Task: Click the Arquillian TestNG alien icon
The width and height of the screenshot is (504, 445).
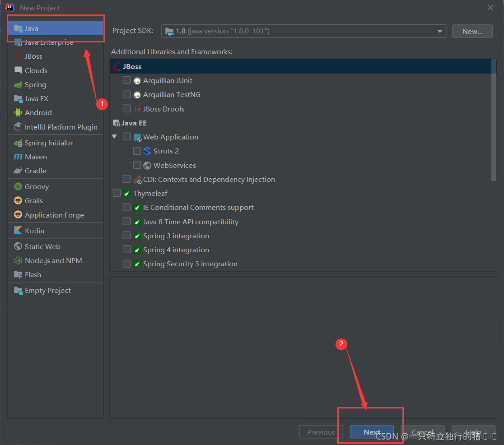Action: pos(137,95)
